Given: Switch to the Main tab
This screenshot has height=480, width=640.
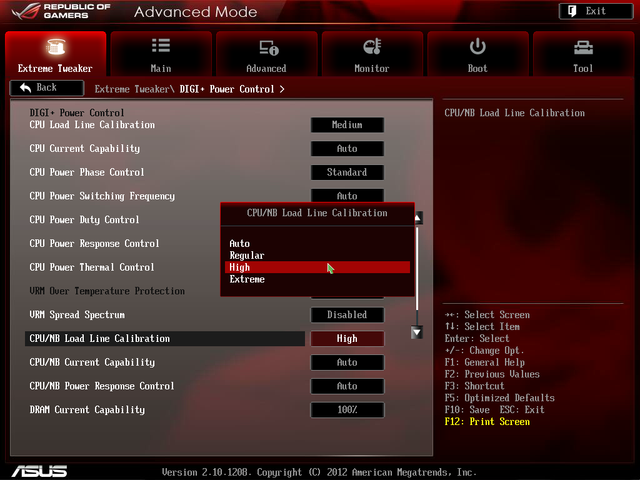Looking at the screenshot, I should tap(161, 53).
